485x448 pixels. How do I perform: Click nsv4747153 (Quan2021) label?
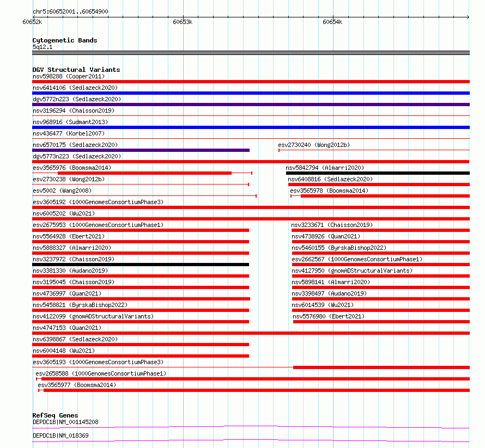[x=67, y=328]
